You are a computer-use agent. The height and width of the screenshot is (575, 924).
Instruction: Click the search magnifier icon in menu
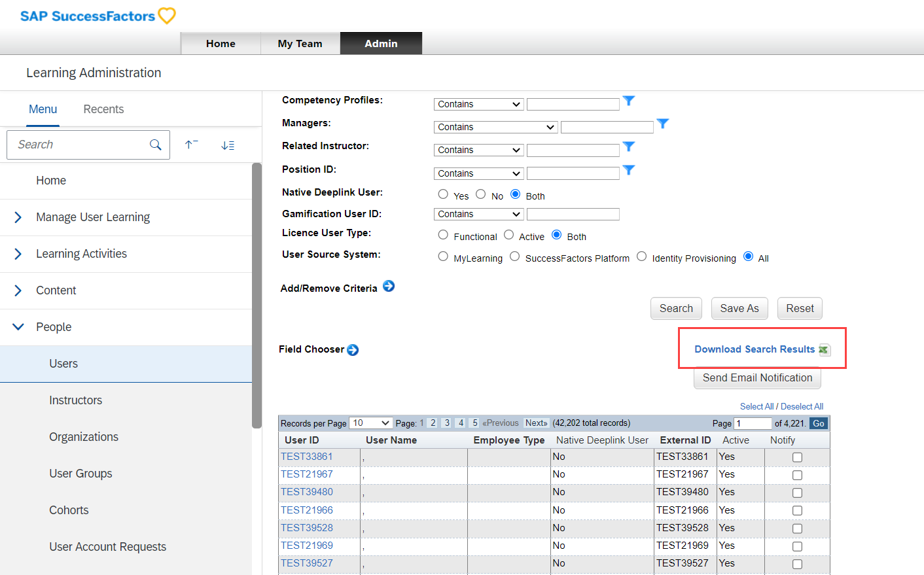(x=156, y=145)
